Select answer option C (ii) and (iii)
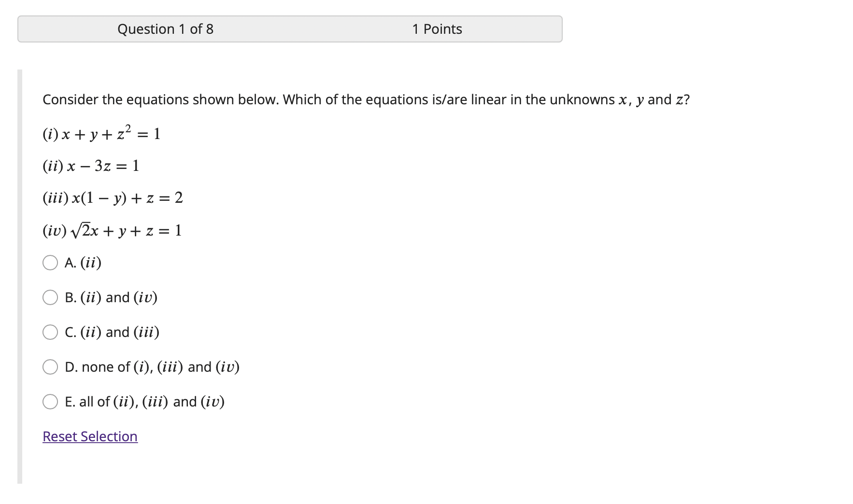The image size is (853, 504). tap(112, 332)
